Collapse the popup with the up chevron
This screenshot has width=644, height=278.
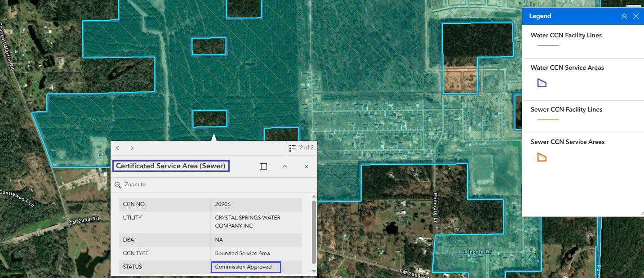(284, 166)
